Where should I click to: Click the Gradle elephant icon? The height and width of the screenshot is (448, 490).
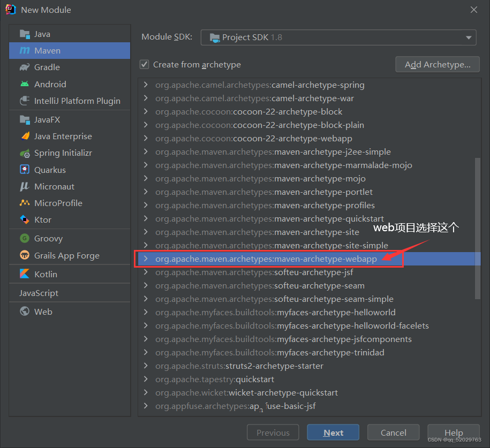pos(25,67)
